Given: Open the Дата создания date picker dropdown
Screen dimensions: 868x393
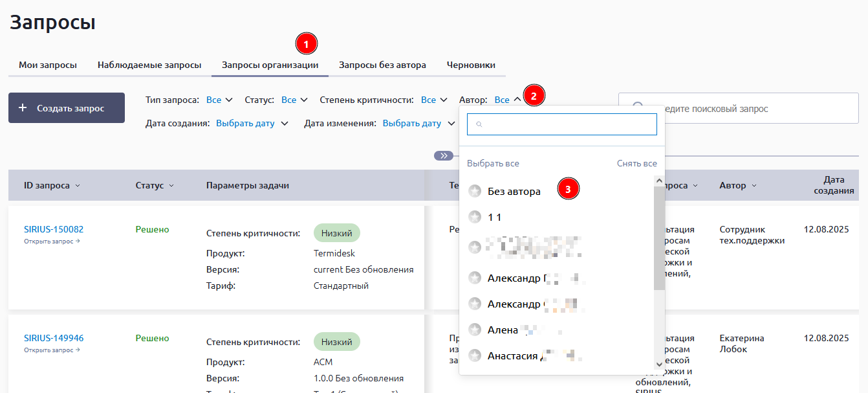Looking at the screenshot, I should (252, 123).
